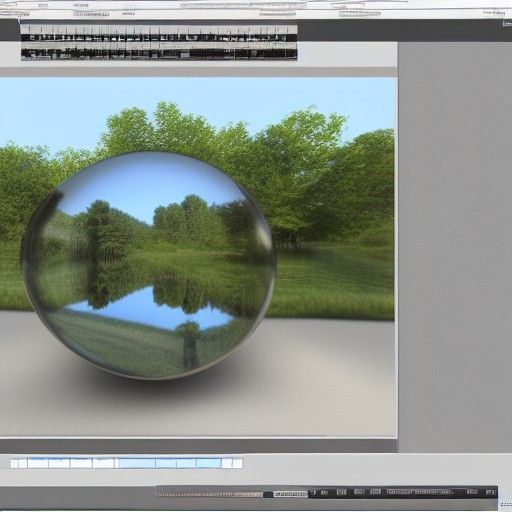The width and height of the screenshot is (512, 512).
Task: Click the upper filmstrip row above viewport
Action: point(159,33)
